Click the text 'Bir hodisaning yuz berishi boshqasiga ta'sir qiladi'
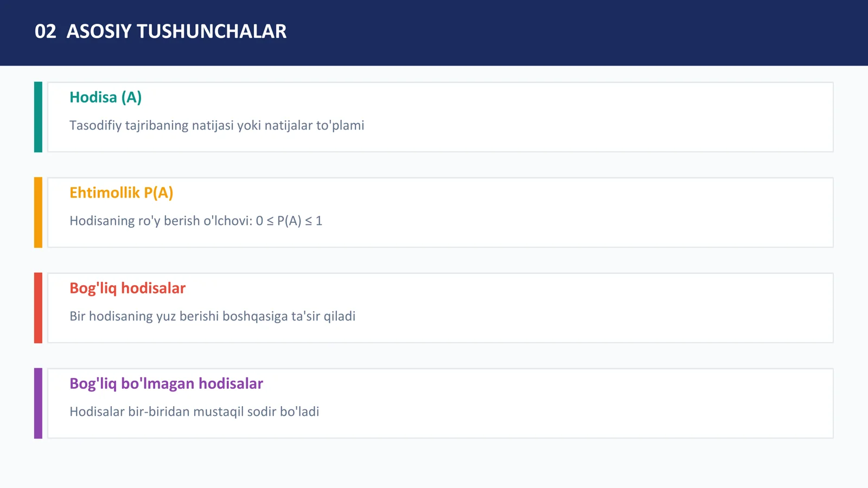 pyautogui.click(x=213, y=316)
